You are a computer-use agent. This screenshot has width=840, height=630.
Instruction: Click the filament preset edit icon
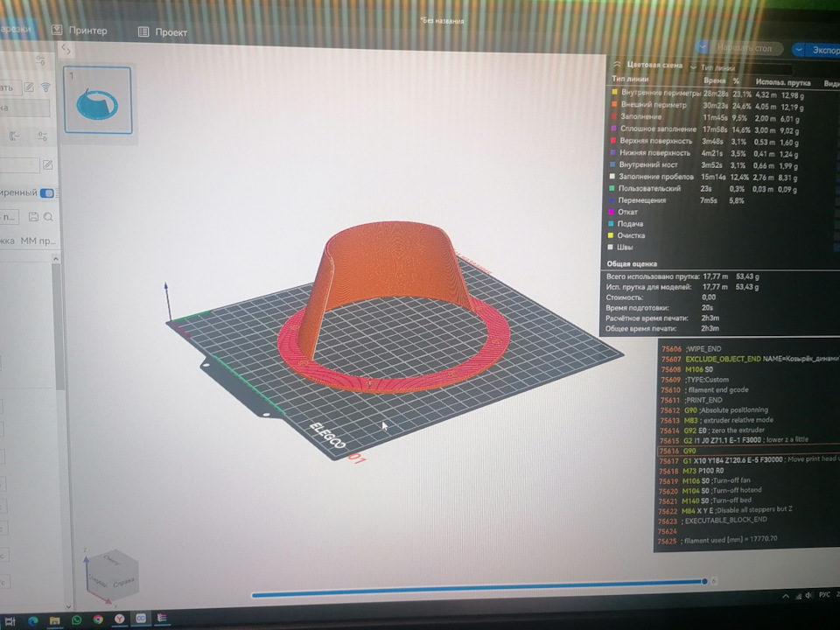(47, 165)
